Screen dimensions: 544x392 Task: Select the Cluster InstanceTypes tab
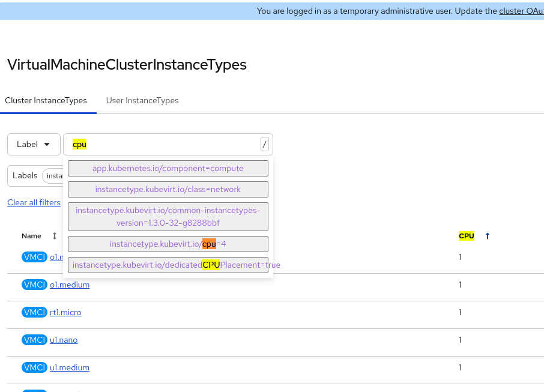(46, 100)
